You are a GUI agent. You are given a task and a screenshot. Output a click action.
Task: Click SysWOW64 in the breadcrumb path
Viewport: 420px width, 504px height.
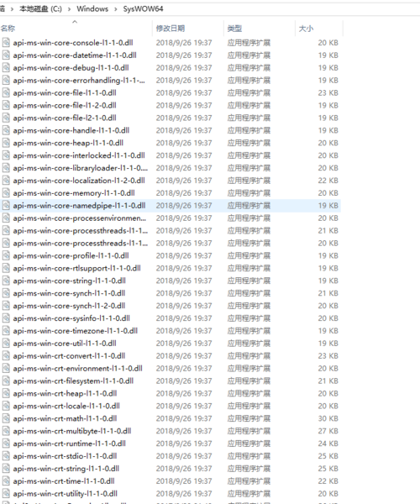(144, 9)
